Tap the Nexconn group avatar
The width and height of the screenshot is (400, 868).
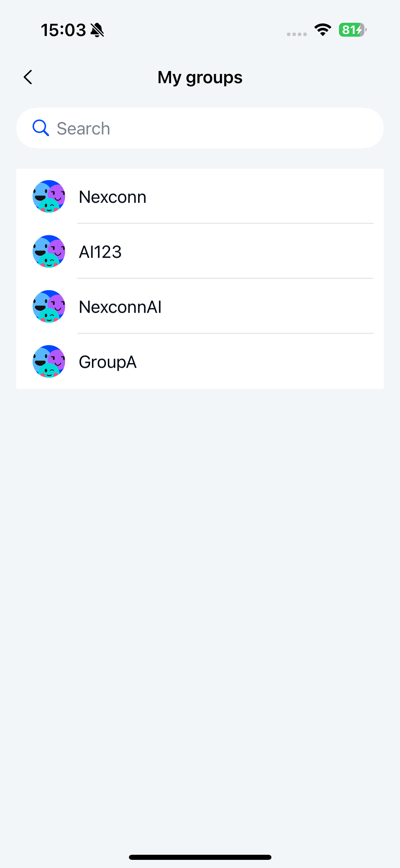pos(49,196)
